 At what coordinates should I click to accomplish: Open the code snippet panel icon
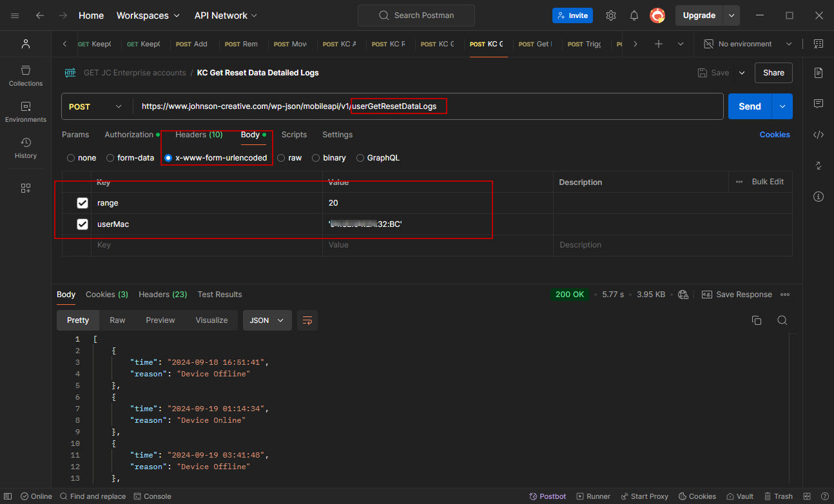pyautogui.click(x=819, y=135)
